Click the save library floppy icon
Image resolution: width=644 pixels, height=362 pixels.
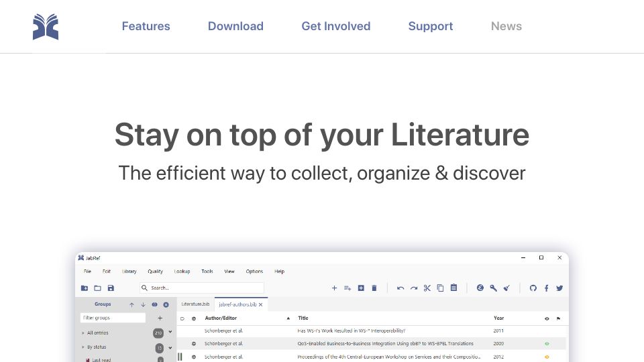point(111,288)
